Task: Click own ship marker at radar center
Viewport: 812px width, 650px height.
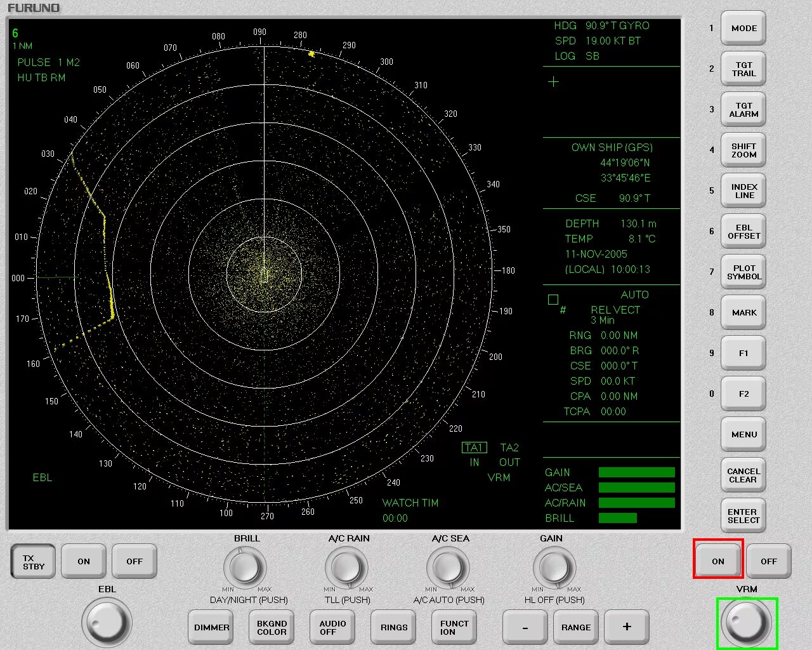Action: point(264,275)
